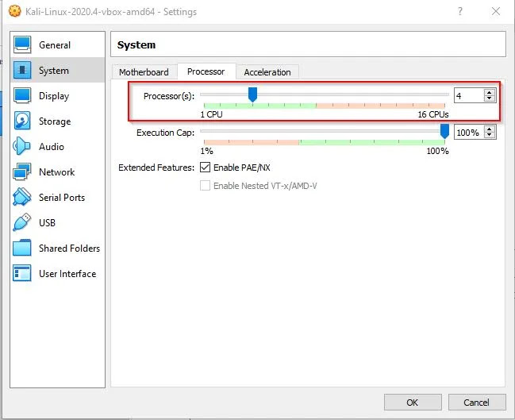
Task: Open Serial Ports settings label
Action: 62,198
